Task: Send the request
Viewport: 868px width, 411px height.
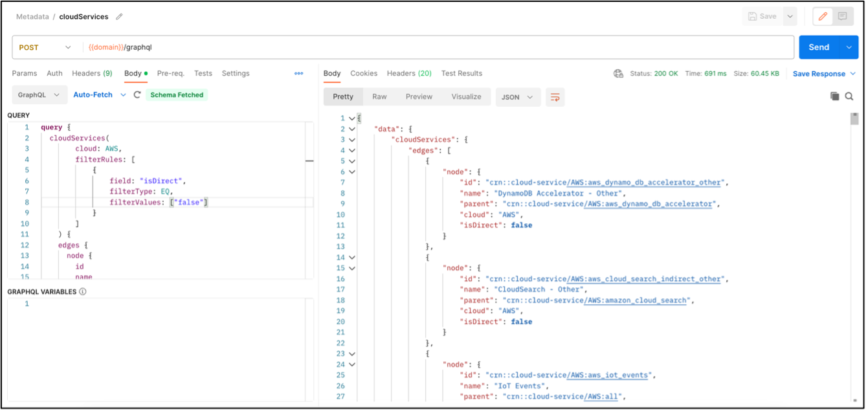Action: (x=819, y=47)
